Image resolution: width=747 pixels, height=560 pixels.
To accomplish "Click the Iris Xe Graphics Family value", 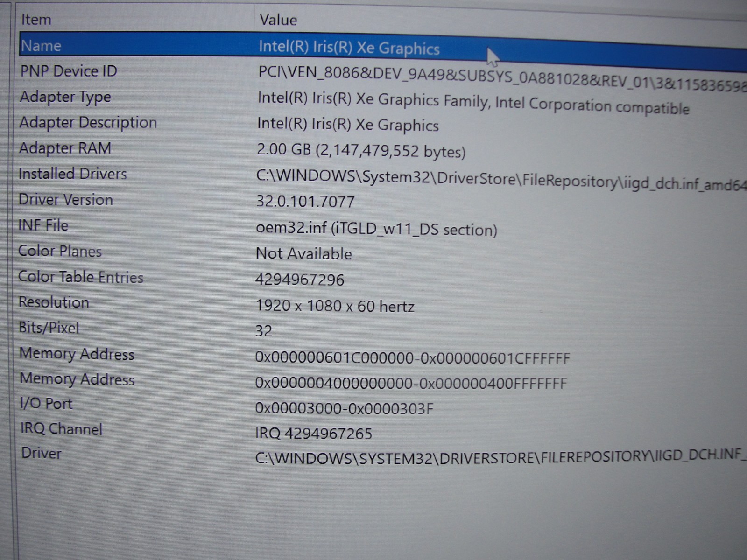I will 473,103.
